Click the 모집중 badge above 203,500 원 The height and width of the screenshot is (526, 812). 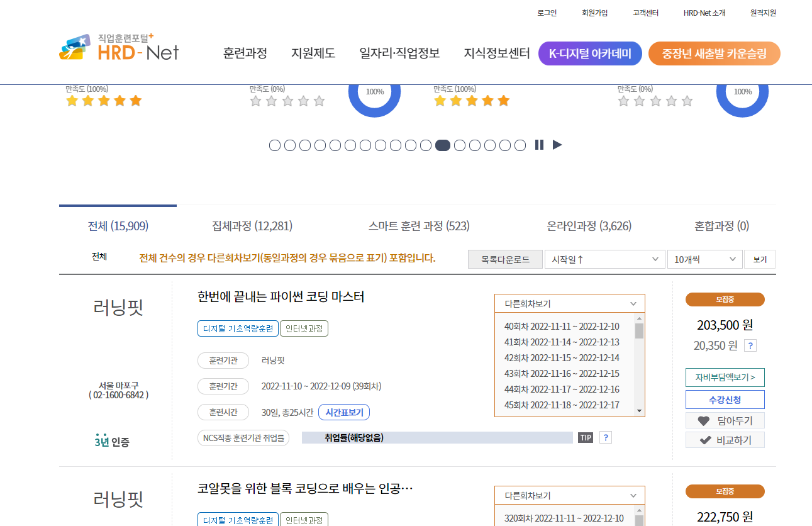point(725,299)
